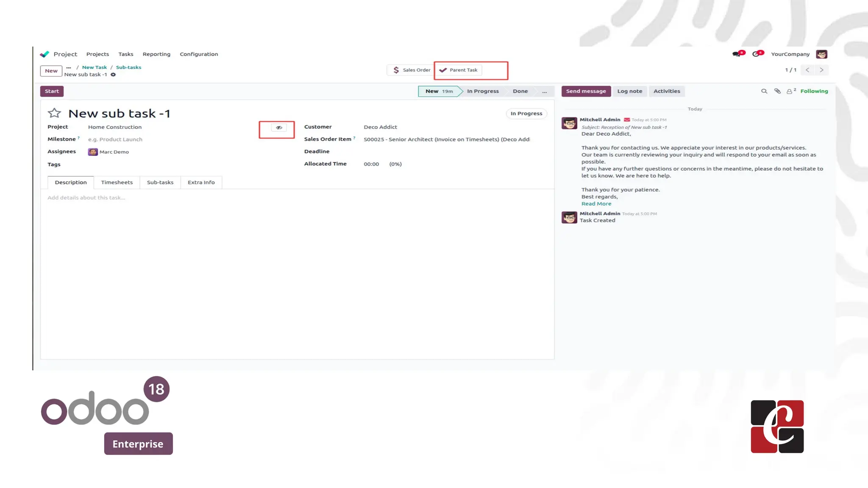Screen dimensions: 868x488
Task: Click the gear icon next to the breadcrumb
Action: pos(113,75)
